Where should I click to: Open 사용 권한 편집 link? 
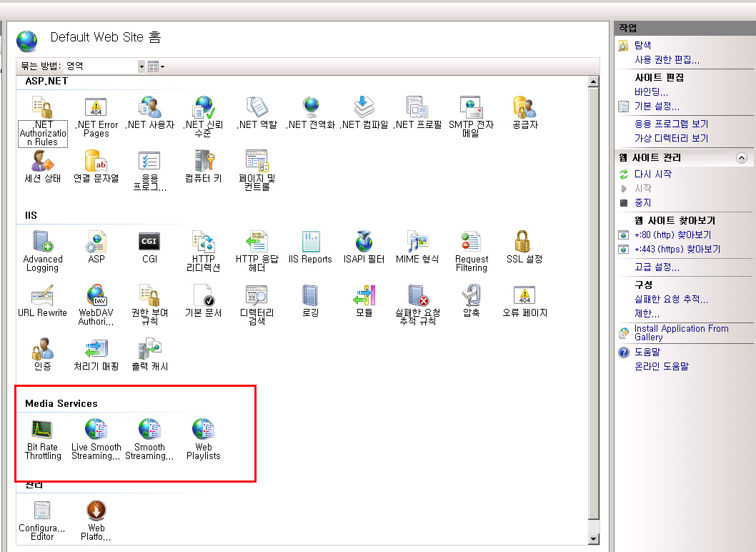(x=667, y=60)
